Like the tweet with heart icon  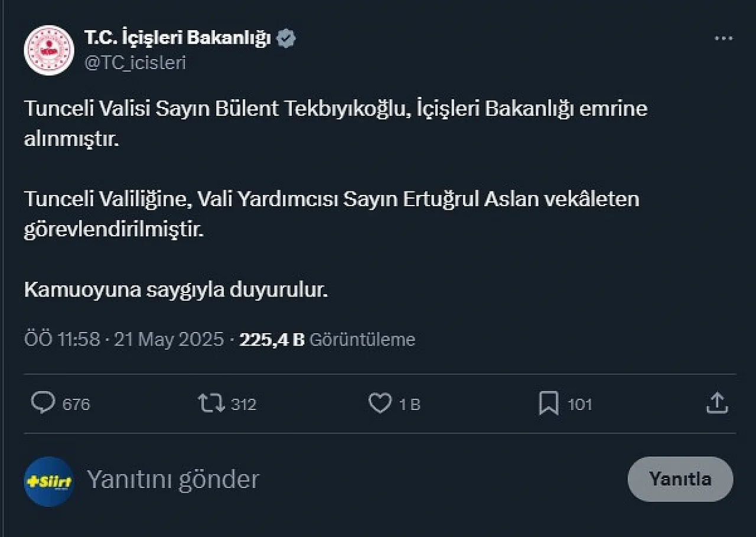[x=380, y=403]
